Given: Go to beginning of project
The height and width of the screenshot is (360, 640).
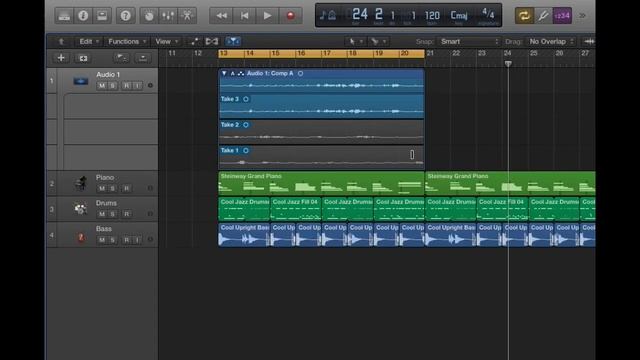Looking at the screenshot, I should [244, 16].
